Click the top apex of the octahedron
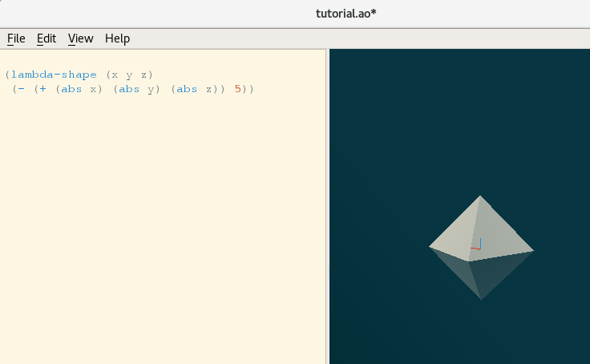 (481, 197)
